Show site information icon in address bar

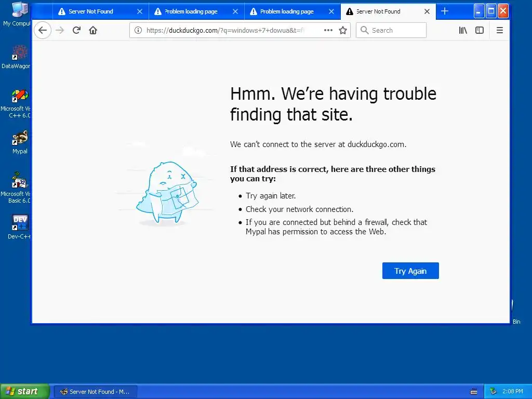(138, 30)
